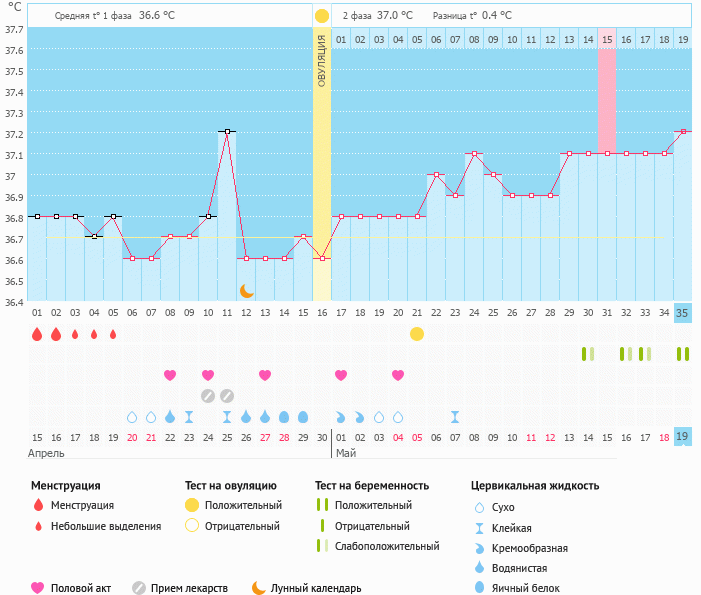Click the egg white fluid icon on day 15
Viewport: 701px width, 595px height.
pyautogui.click(x=303, y=417)
